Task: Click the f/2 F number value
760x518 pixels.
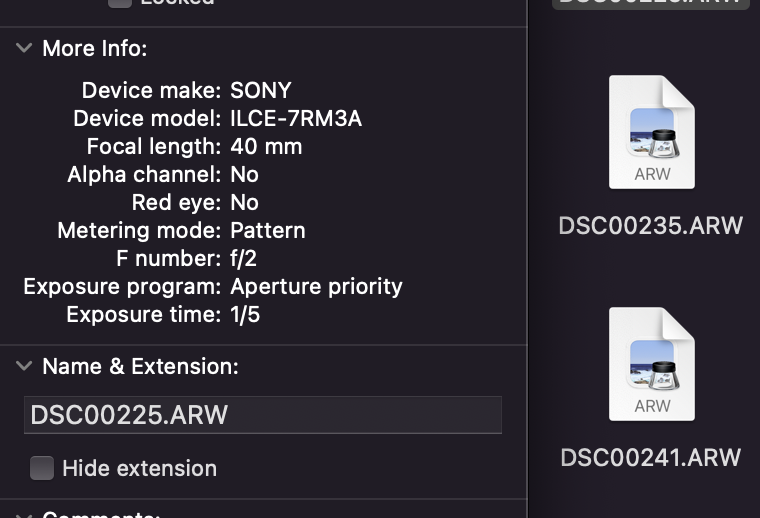Action: [x=246, y=258]
